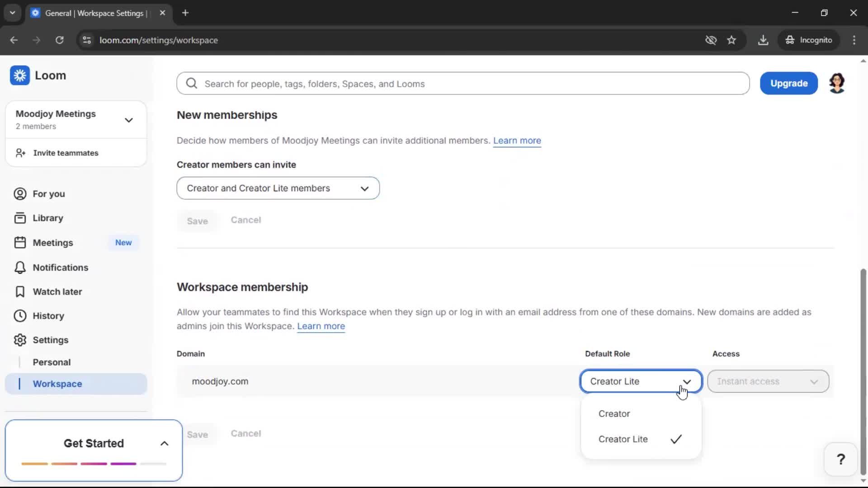Click the Settings gear icon in sidebar
The image size is (868, 488).
click(x=20, y=340)
